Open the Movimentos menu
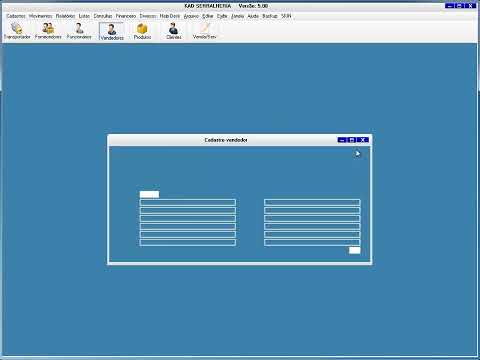Screen dimensions: 480x360 pyautogui.click(x=40, y=16)
